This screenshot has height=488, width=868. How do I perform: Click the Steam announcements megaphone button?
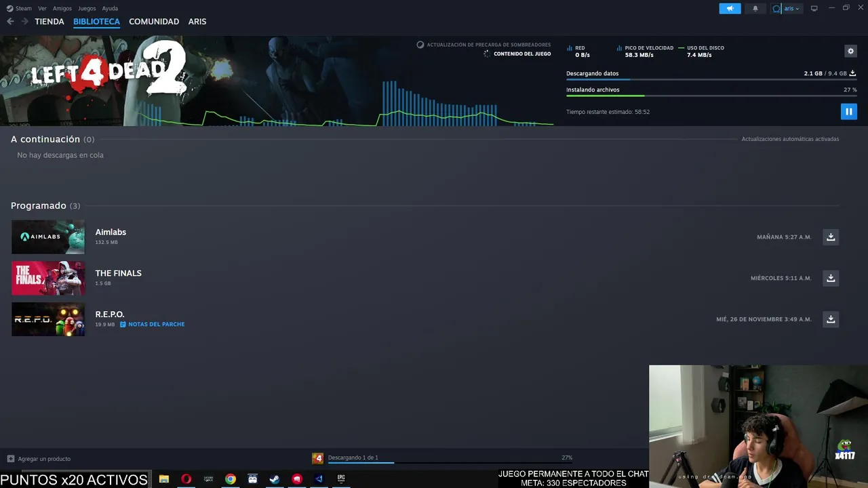pos(730,8)
